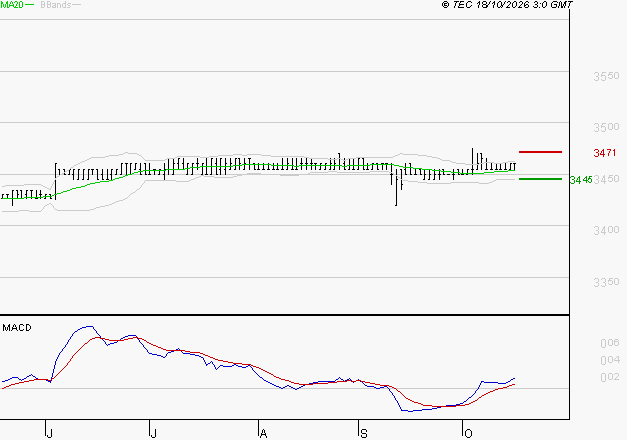Click the 3500 price axis label

[x=606, y=127]
